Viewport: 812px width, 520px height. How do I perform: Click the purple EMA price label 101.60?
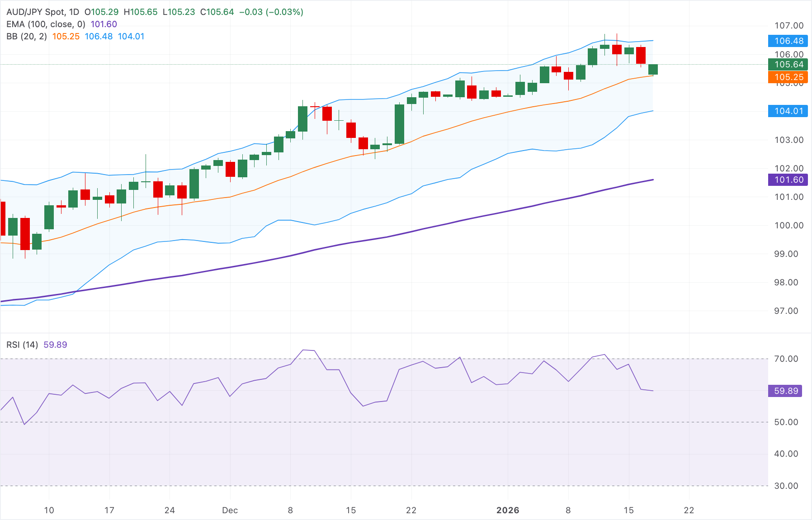click(x=788, y=180)
